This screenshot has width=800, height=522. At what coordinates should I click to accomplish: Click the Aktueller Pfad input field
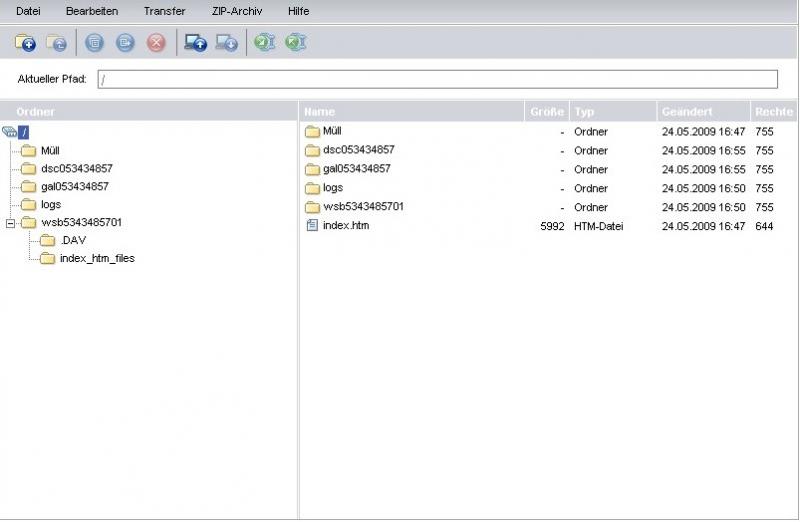437,80
